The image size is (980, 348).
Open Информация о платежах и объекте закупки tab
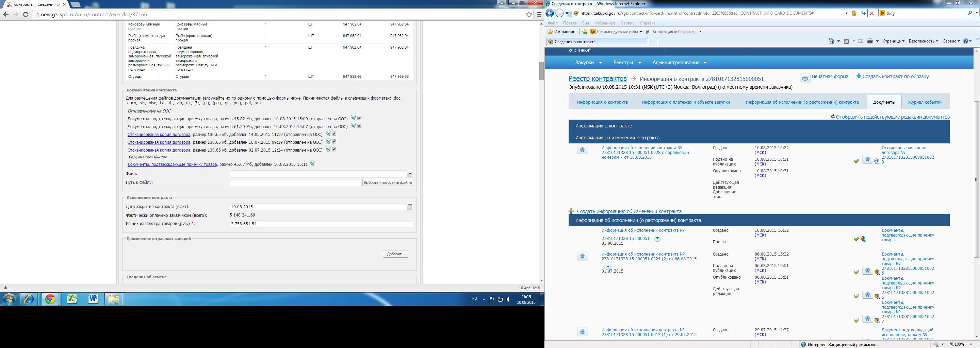686,102
